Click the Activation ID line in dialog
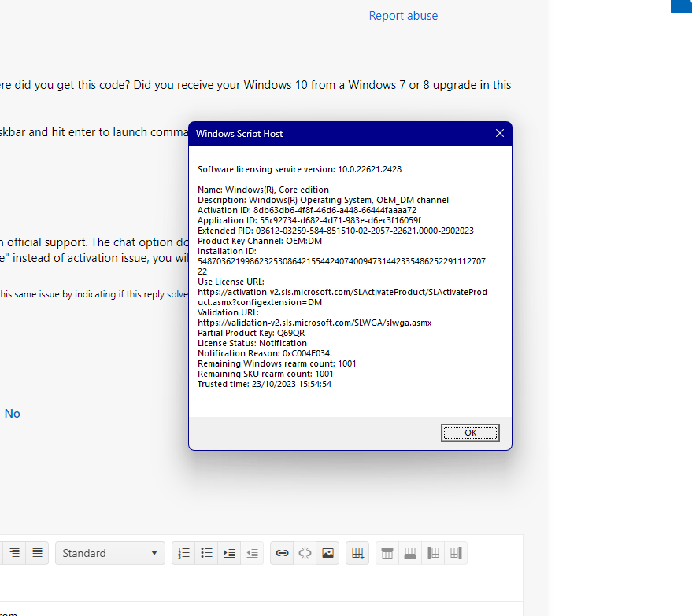Image resolution: width=692 pixels, height=616 pixels. pos(307,210)
